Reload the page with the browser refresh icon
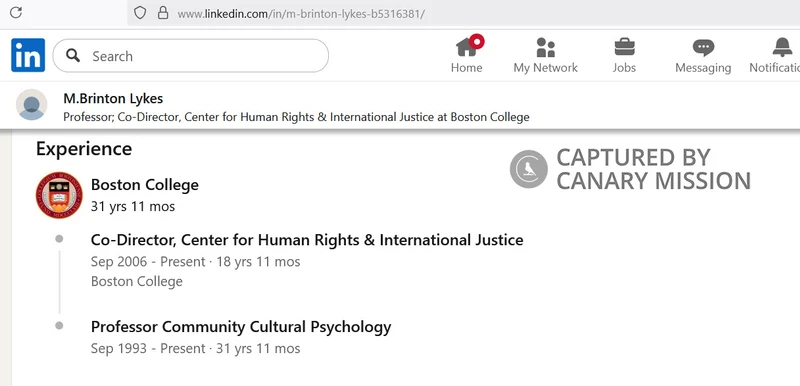Image resolution: width=800 pixels, height=386 pixels. 16,13
